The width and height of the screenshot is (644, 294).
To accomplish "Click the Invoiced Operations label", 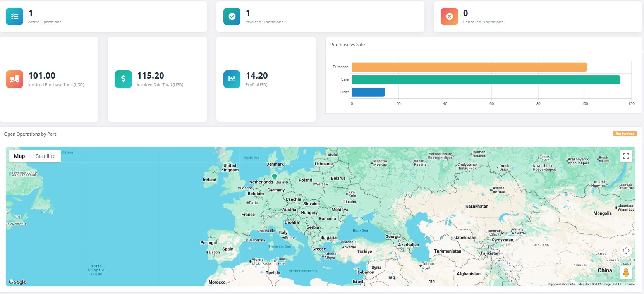I will pyautogui.click(x=264, y=22).
